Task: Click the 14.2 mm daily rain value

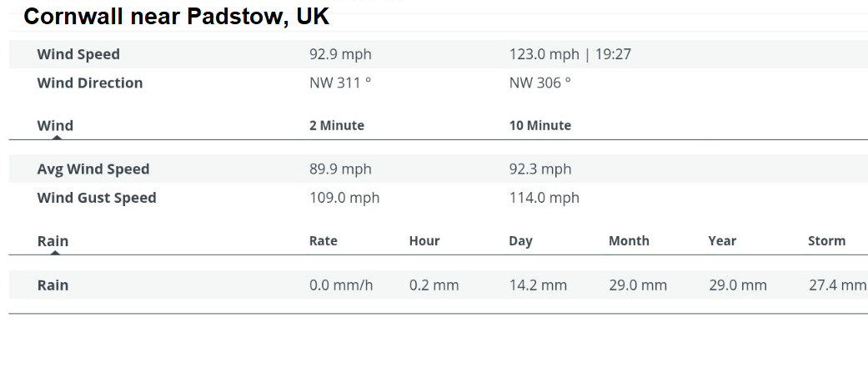Action: (538, 285)
